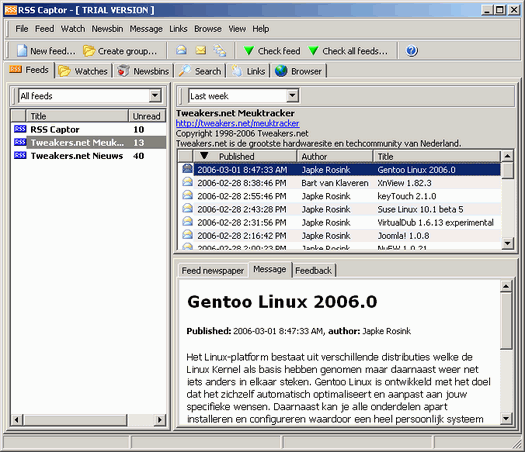Image resolution: width=525 pixels, height=452 pixels.
Task: Click message body scrollbar up arrow
Action: (506, 286)
